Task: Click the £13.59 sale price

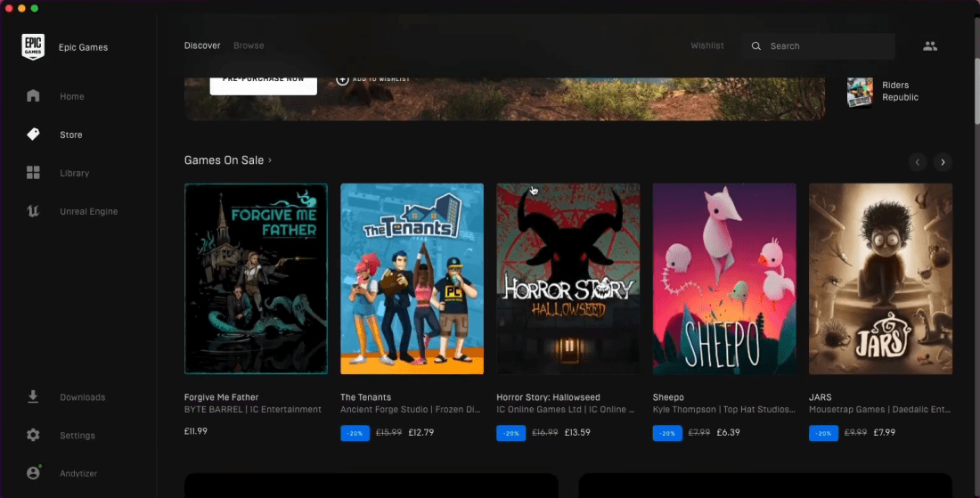Action: [577, 432]
